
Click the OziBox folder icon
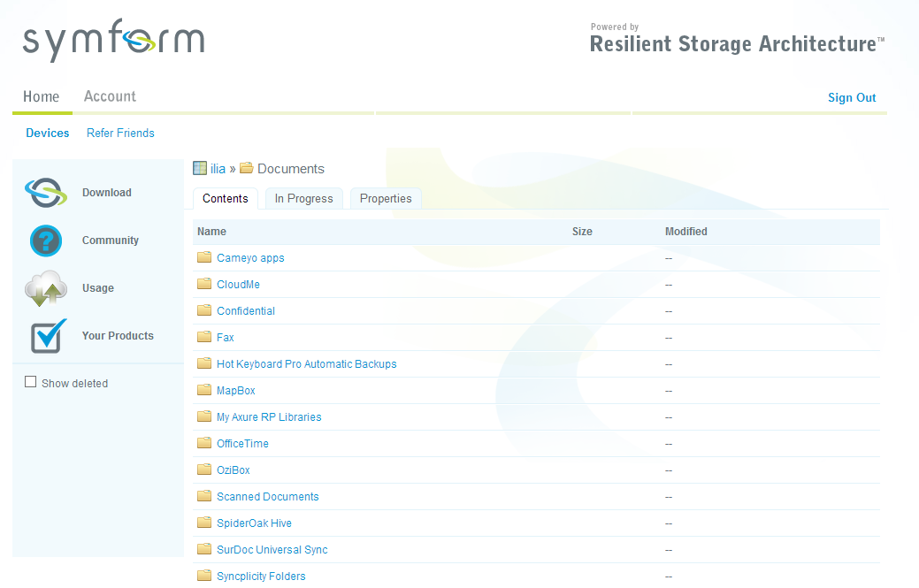[204, 470]
